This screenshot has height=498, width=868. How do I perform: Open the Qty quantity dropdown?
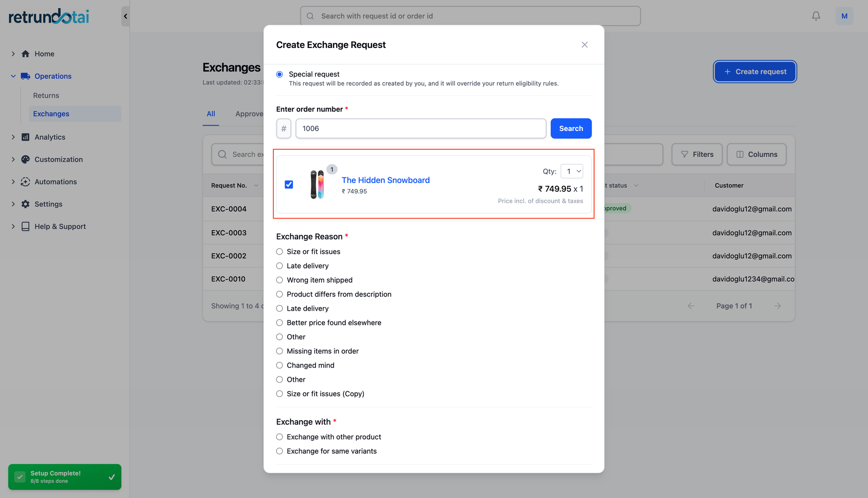pyautogui.click(x=572, y=172)
